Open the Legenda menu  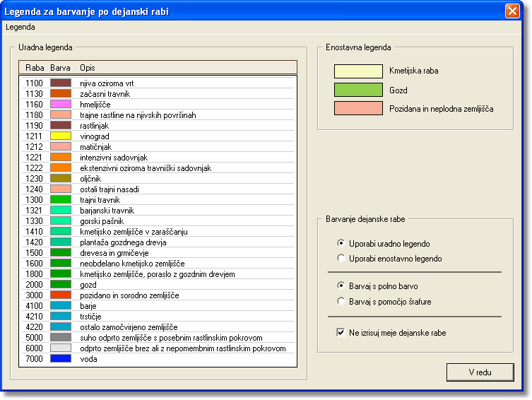pos(20,27)
